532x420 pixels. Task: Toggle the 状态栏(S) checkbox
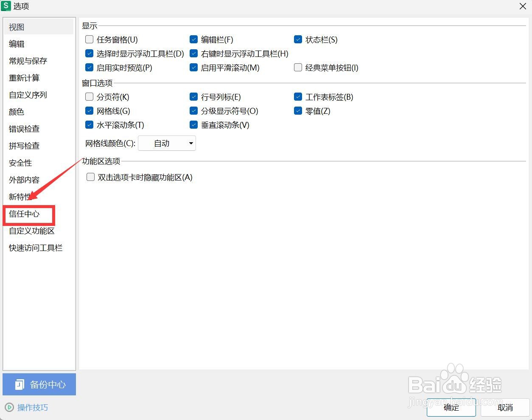[298, 39]
